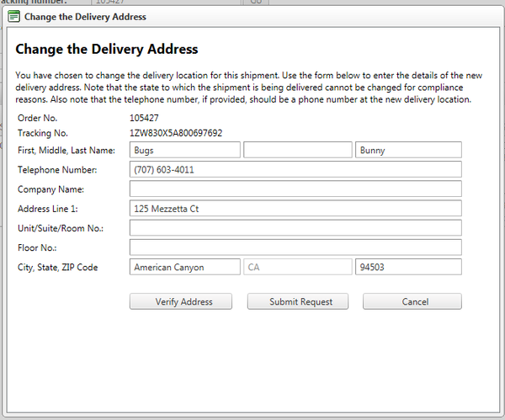Submit the request with Submit Request button
The height and width of the screenshot is (420, 505).
point(298,301)
